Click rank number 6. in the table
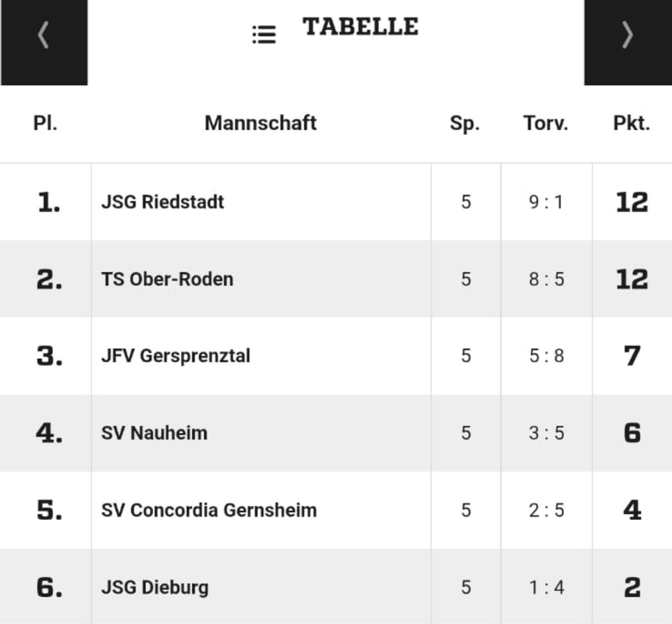The image size is (672, 624). click(49, 587)
